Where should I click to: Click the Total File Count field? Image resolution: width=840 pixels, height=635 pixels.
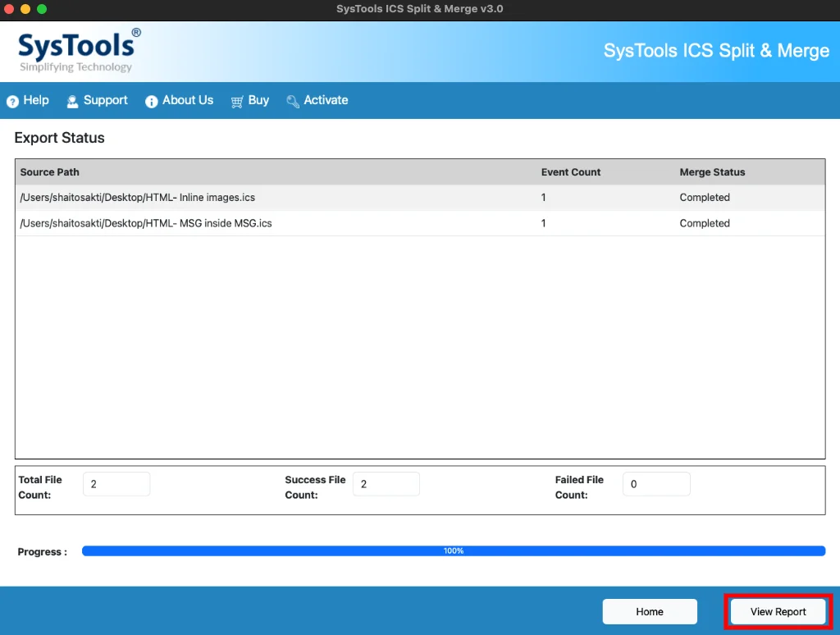(116, 484)
